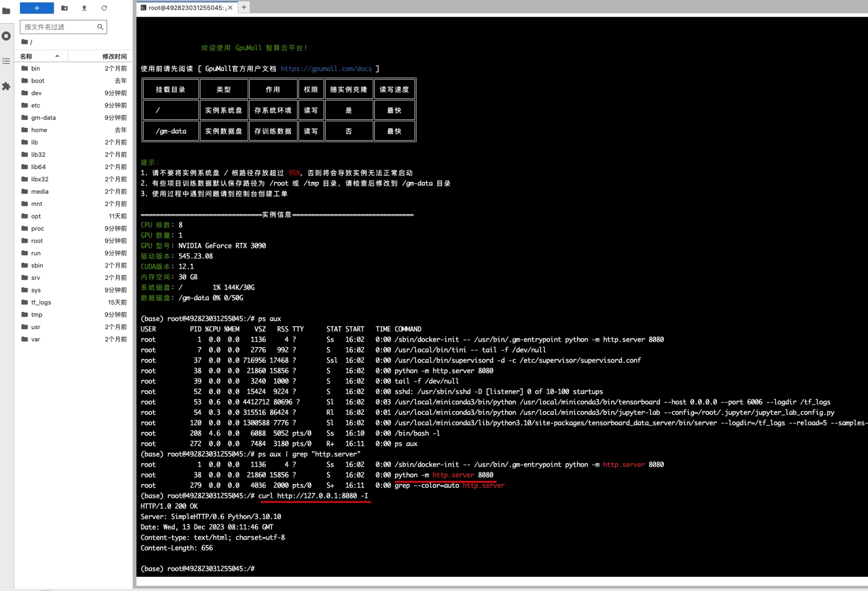Sort files by the modified time column
This screenshot has width=868, height=591.
[x=100, y=56]
